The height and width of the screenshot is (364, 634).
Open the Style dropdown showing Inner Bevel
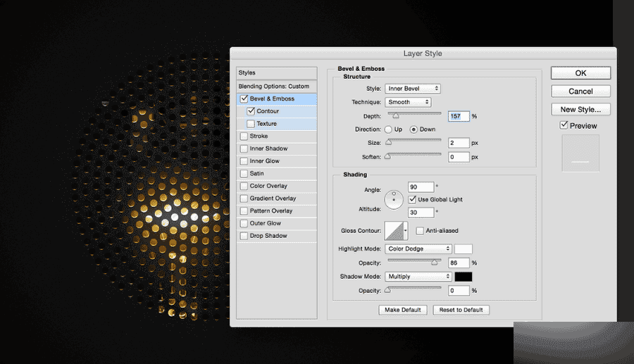pos(413,89)
